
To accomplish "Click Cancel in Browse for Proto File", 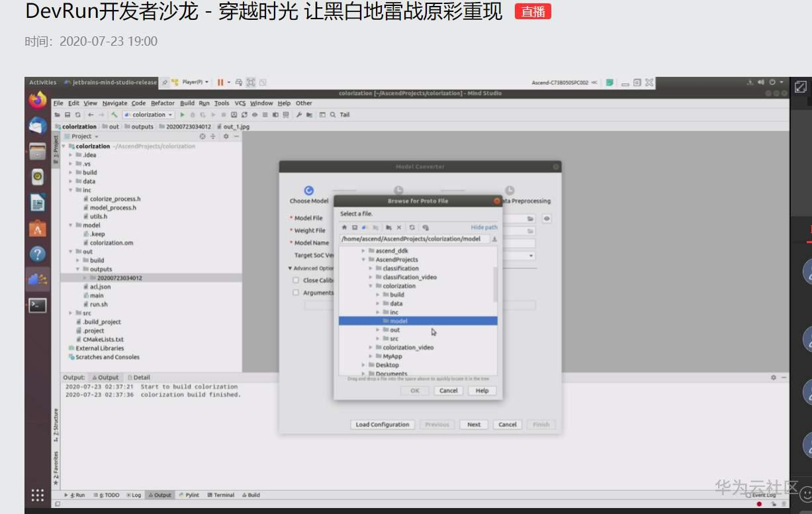I will [x=449, y=391].
